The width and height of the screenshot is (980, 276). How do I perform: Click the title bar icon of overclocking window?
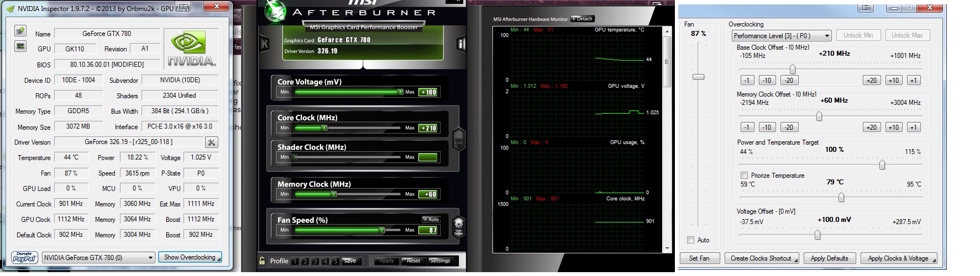[866, 7]
